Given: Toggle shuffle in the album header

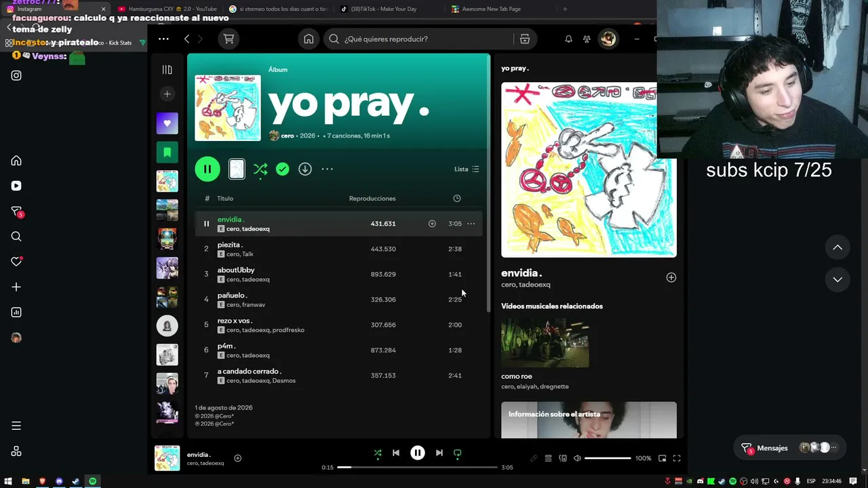Looking at the screenshot, I should pos(260,169).
